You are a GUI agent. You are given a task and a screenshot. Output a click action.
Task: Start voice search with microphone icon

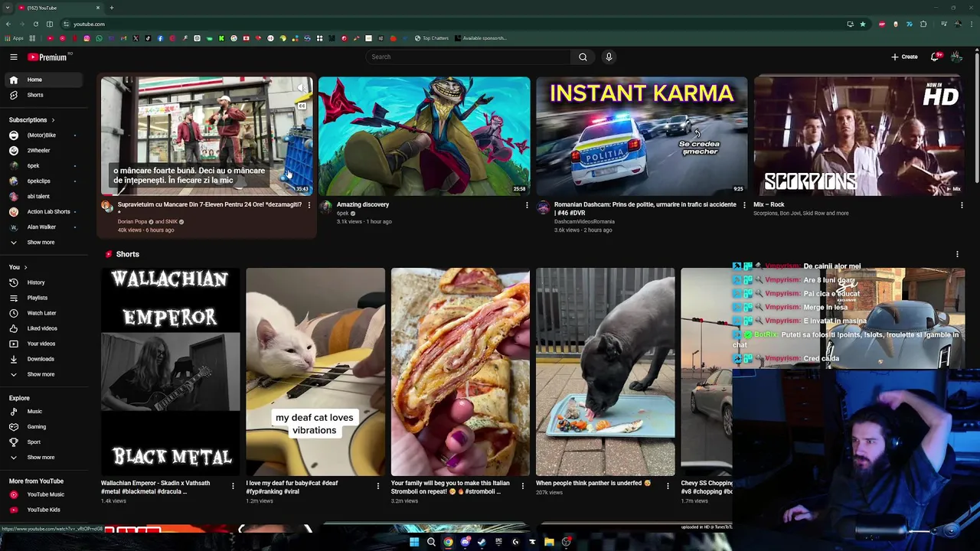click(x=609, y=57)
